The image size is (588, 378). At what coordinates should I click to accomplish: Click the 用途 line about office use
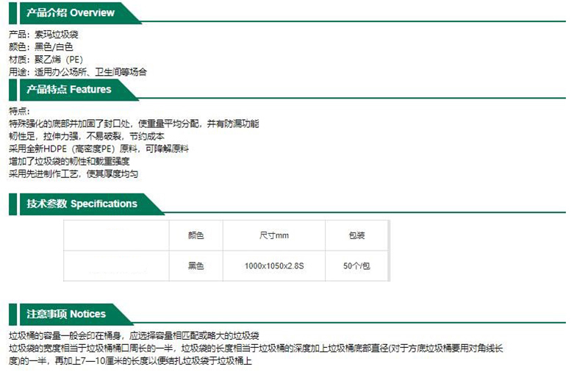click(77, 72)
